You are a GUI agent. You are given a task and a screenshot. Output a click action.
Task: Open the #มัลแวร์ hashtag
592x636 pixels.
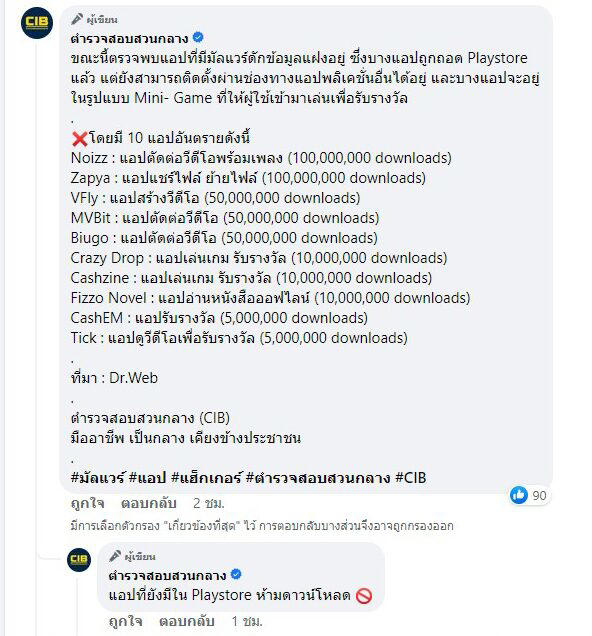(x=97, y=478)
